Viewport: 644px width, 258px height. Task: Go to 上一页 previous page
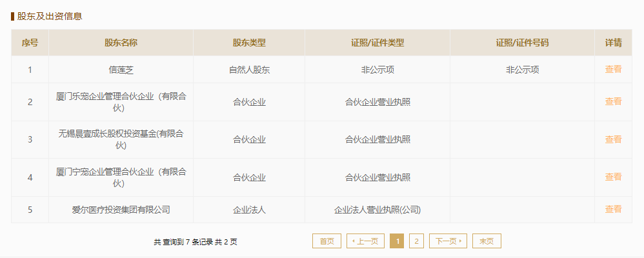coord(365,241)
